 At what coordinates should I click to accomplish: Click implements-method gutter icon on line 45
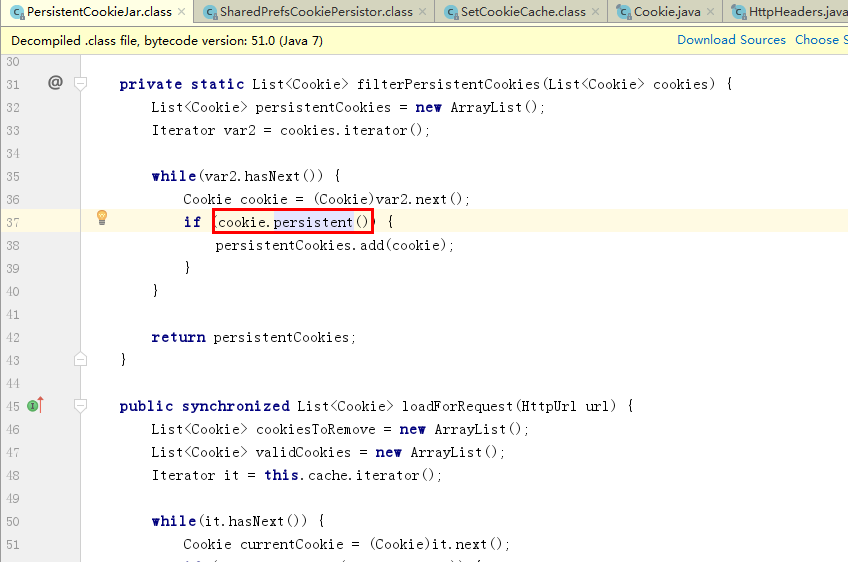35,405
